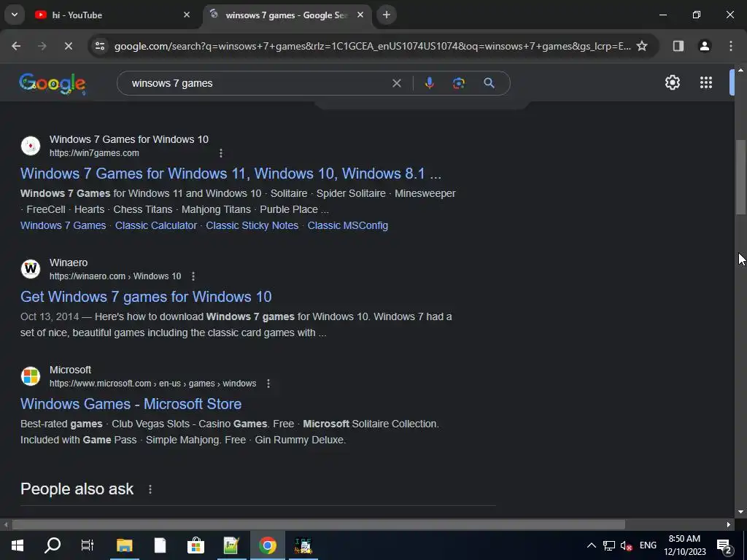Click the vertical scrollbar thumb
The width and height of the screenshot is (747, 560).
click(741, 177)
